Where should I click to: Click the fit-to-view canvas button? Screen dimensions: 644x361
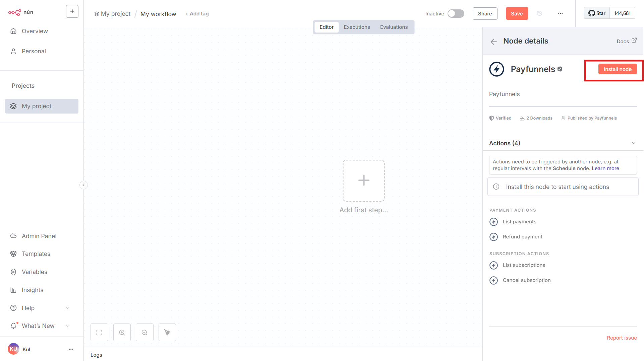tap(99, 333)
